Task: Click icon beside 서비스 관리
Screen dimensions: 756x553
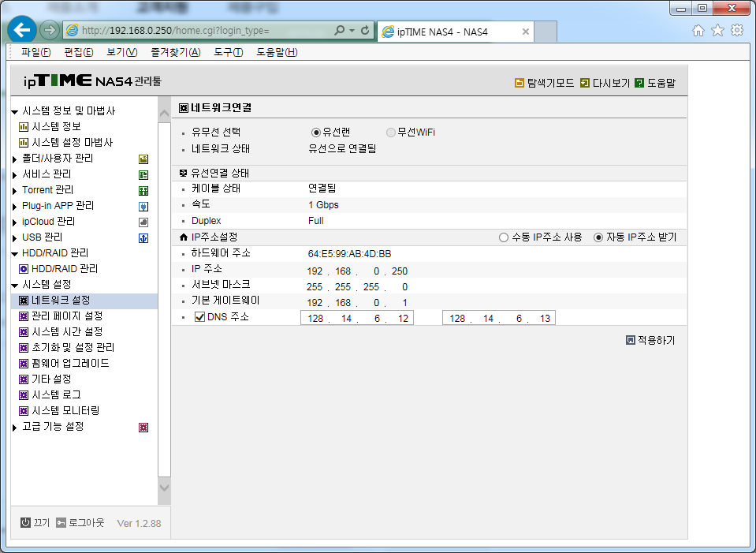Action: pyautogui.click(x=143, y=175)
